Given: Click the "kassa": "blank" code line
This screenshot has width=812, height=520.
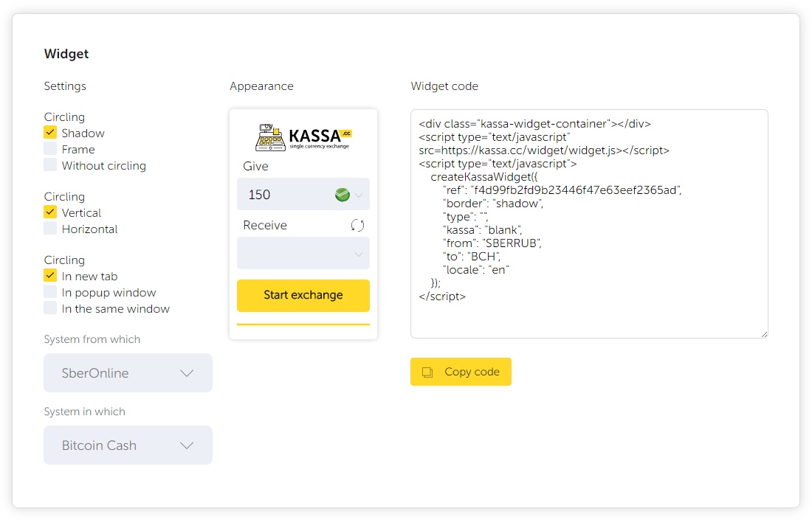Looking at the screenshot, I should point(483,230).
